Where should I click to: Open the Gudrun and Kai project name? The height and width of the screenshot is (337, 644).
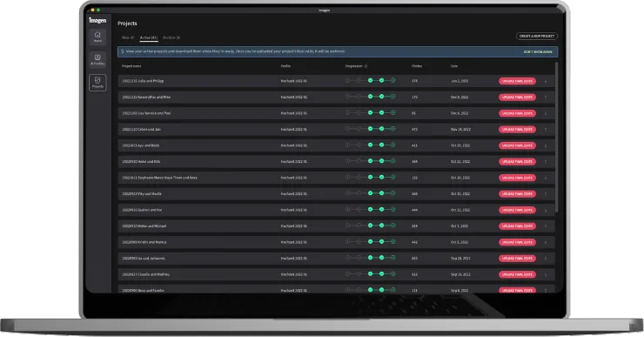tap(142, 210)
